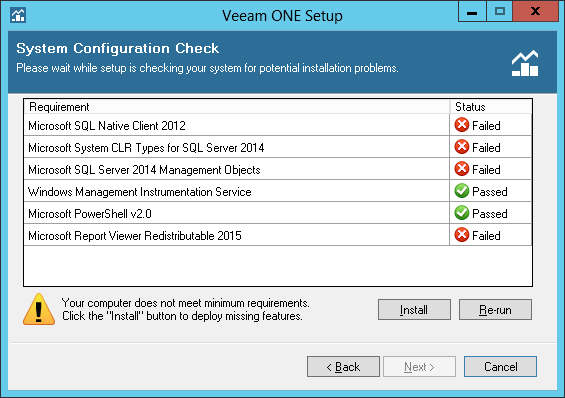Click failed icon for System CLR Types row
This screenshot has height=398, width=565.
462,147
